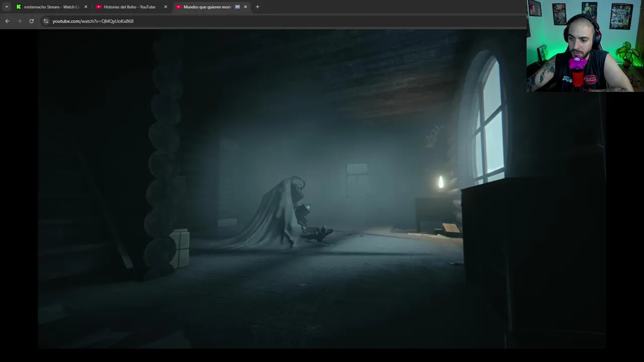Close the Historias del Buho tab
Viewport: 644px width, 362px height.
pyautogui.click(x=166, y=7)
